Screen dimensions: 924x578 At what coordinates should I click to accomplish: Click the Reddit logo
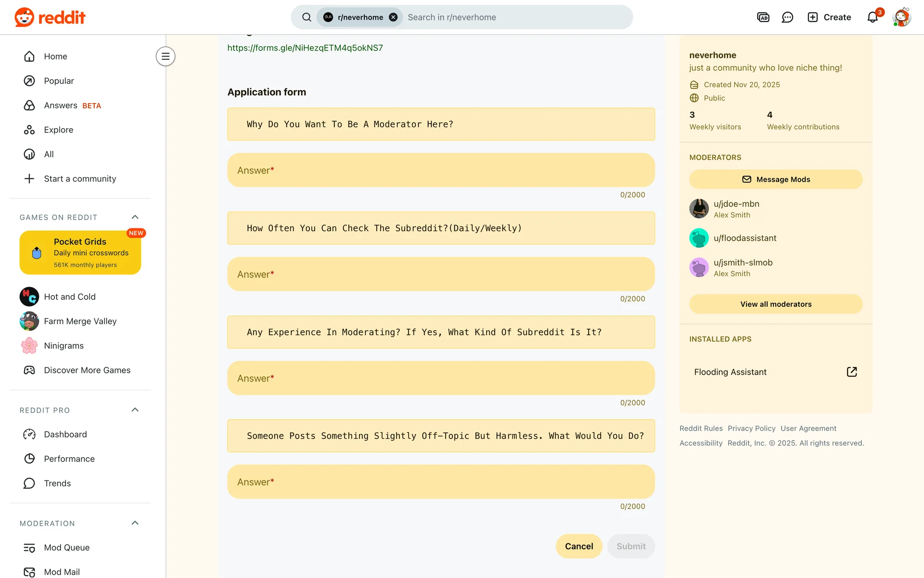point(50,17)
